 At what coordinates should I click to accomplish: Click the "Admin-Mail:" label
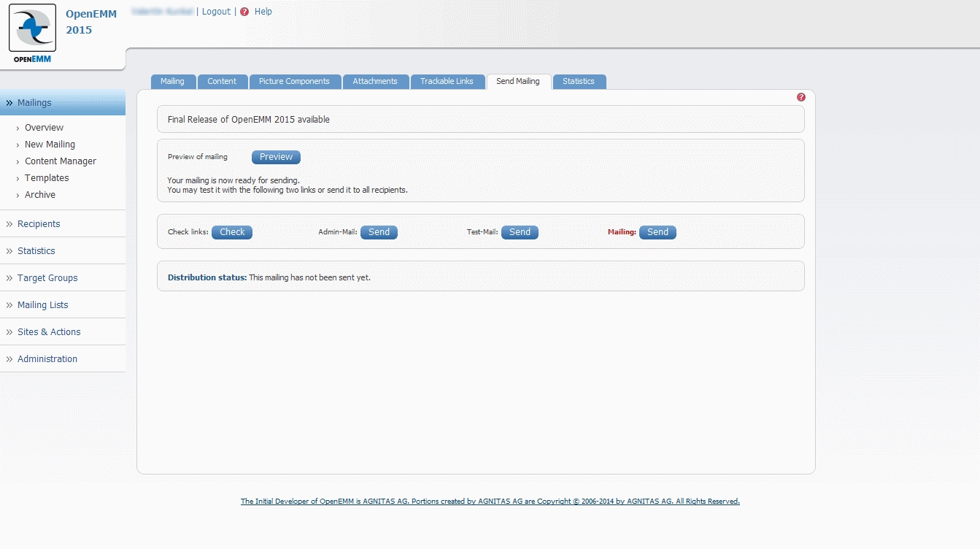[338, 232]
